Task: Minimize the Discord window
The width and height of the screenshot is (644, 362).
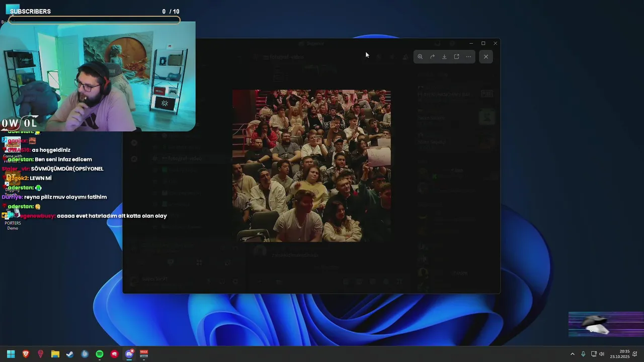Action: pos(471,43)
